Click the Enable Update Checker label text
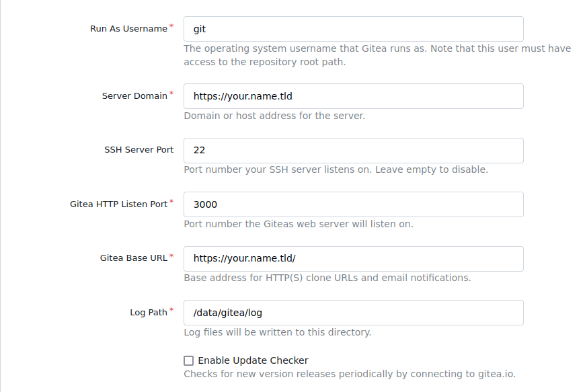Image resolution: width=587 pixels, height=392 pixels. 253,360
